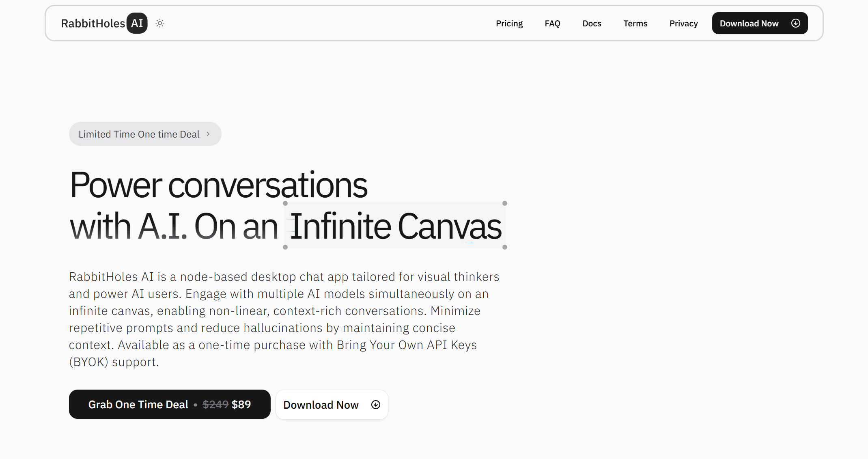868x459 pixels.
Task: Open the Docs nav link
Action: point(591,23)
